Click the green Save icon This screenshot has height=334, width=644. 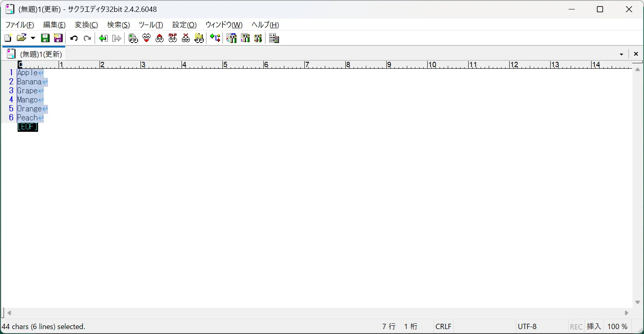point(45,38)
